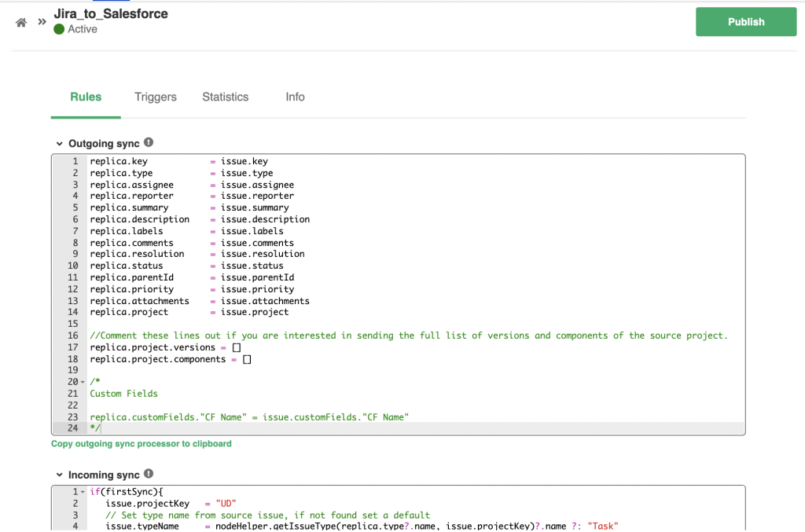Click the replica.project.versions line

pyautogui.click(x=165, y=347)
